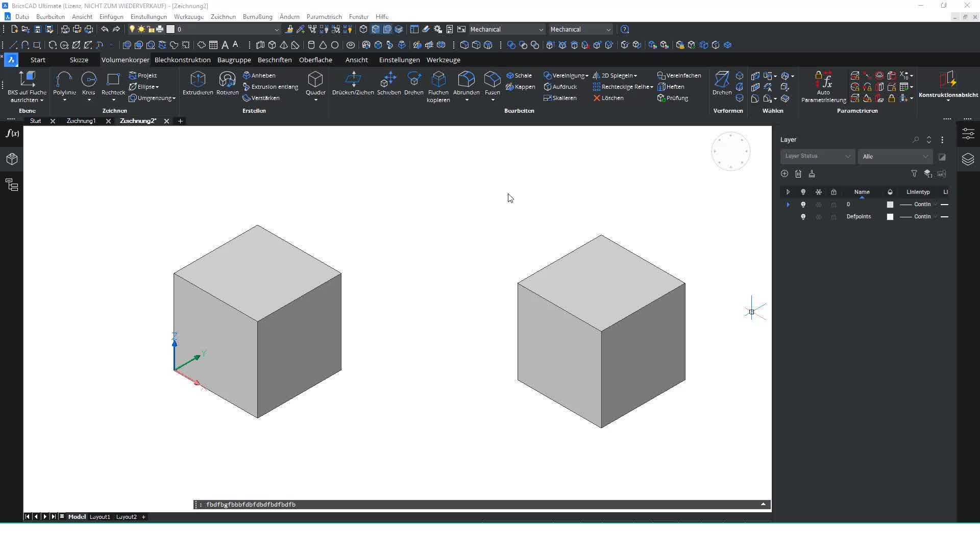This screenshot has height=551, width=980.
Task: Click the Redo arrow in toolbar
Action: coord(116,29)
